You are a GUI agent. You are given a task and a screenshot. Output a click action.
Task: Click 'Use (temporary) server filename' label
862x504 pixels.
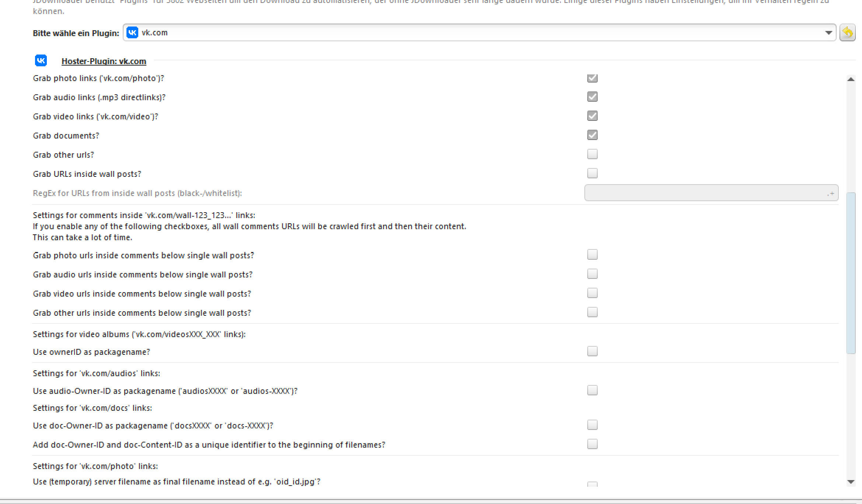click(177, 482)
